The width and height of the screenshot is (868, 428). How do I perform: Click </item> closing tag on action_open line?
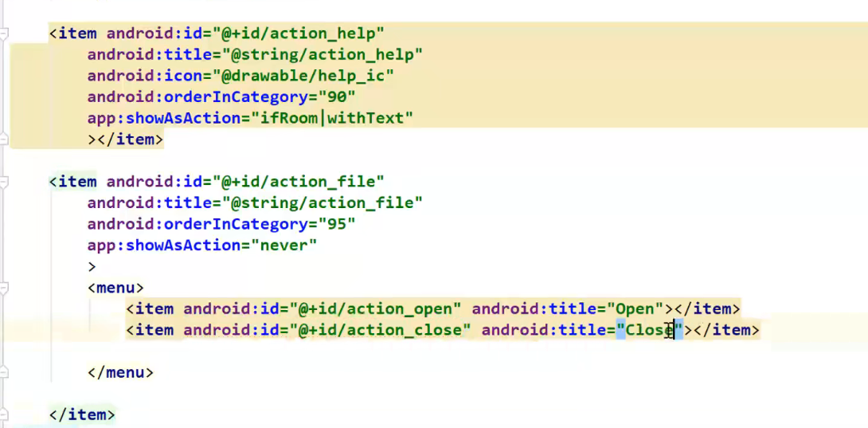[x=707, y=308]
